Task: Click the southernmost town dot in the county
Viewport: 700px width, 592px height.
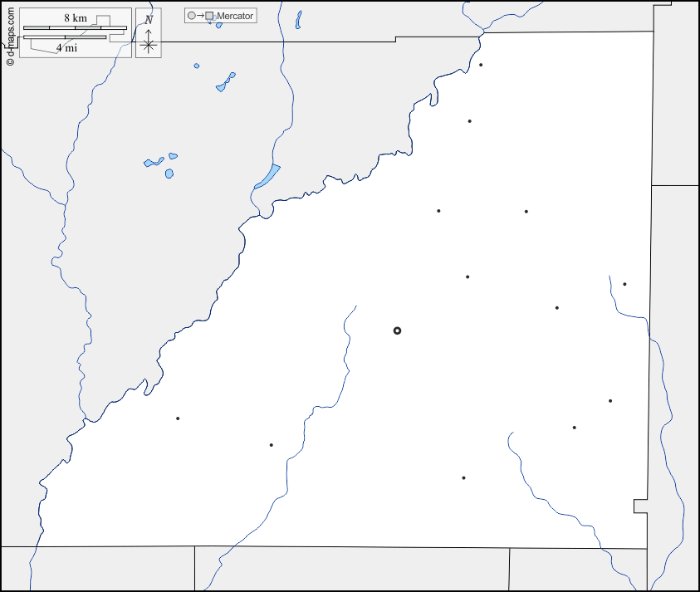Action: pos(463,478)
